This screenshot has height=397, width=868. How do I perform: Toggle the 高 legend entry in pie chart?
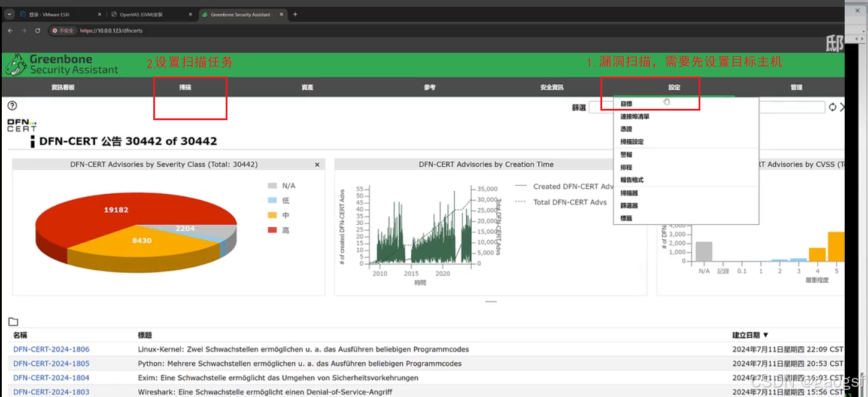[278, 230]
